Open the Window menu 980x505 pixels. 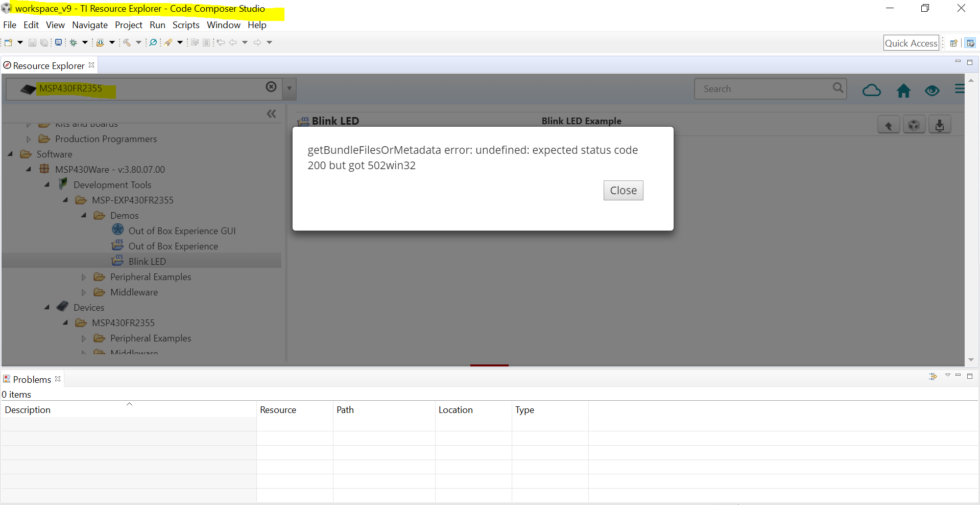pos(224,25)
